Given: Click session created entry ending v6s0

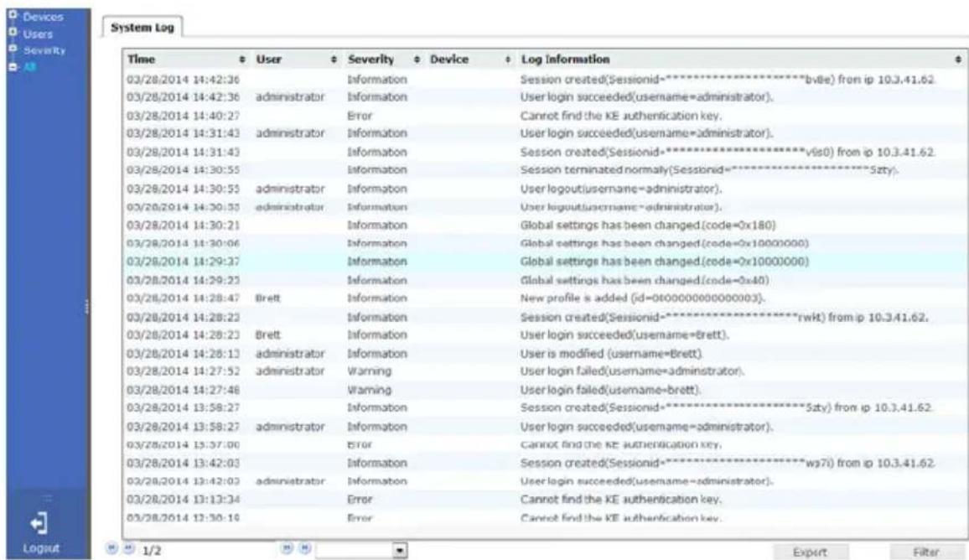Looking at the screenshot, I should pyautogui.click(x=728, y=152).
